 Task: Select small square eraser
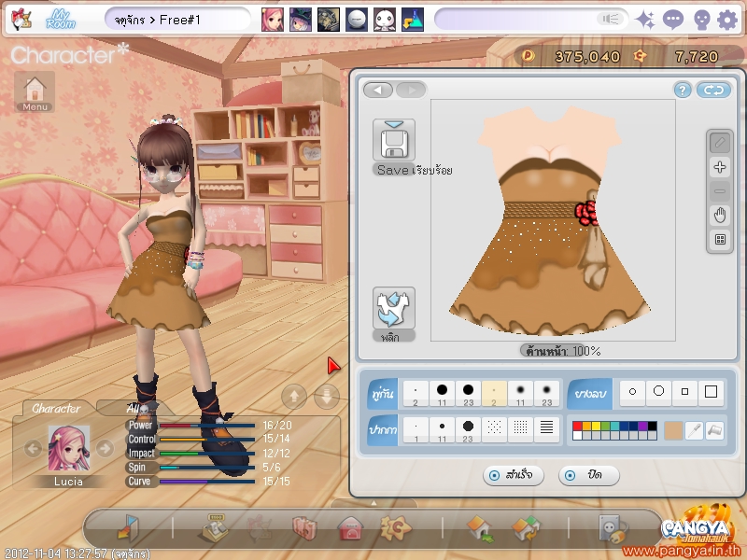[x=684, y=392]
